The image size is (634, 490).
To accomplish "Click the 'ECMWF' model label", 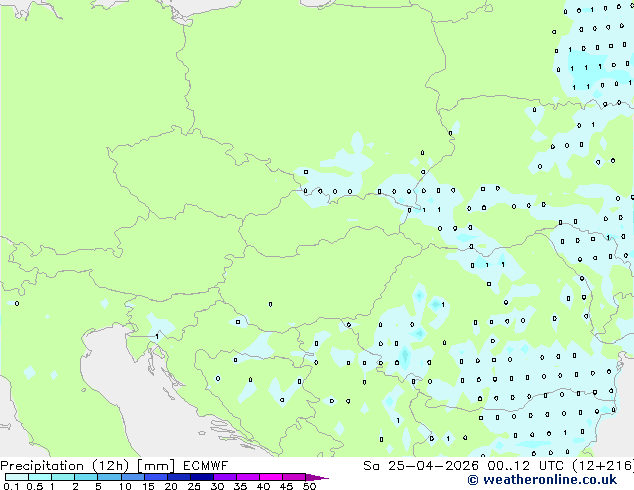I will tap(205, 466).
